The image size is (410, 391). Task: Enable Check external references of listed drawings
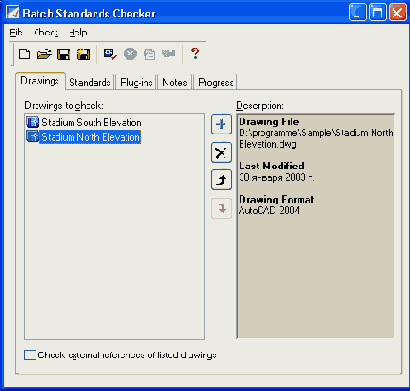pos(30,355)
